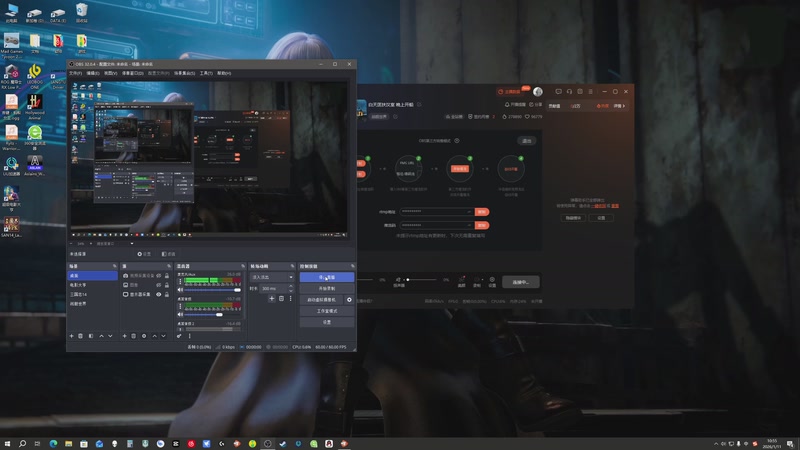Move scene down in OBS scenes list
The height and width of the screenshot is (450, 800).
(x=110, y=336)
